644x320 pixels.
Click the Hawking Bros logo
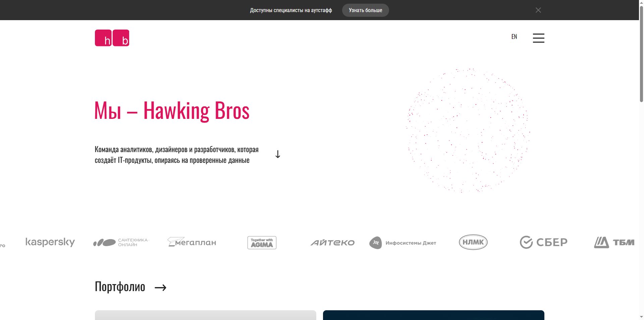point(112,38)
